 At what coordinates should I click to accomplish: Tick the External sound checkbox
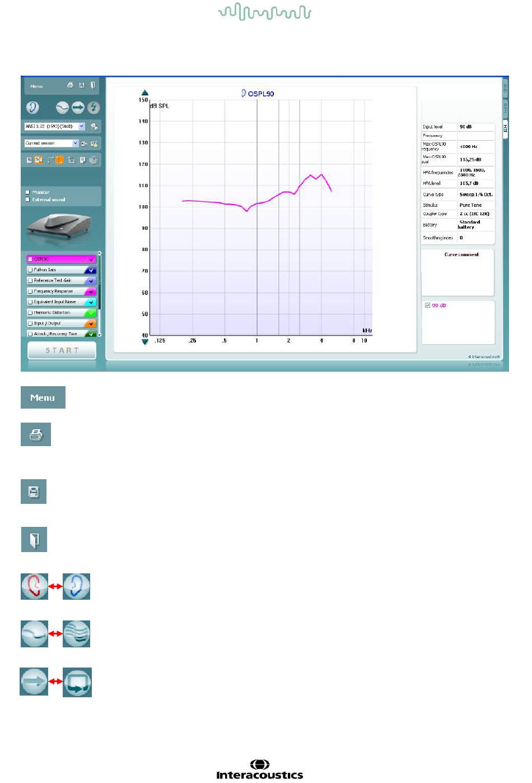click(x=27, y=200)
